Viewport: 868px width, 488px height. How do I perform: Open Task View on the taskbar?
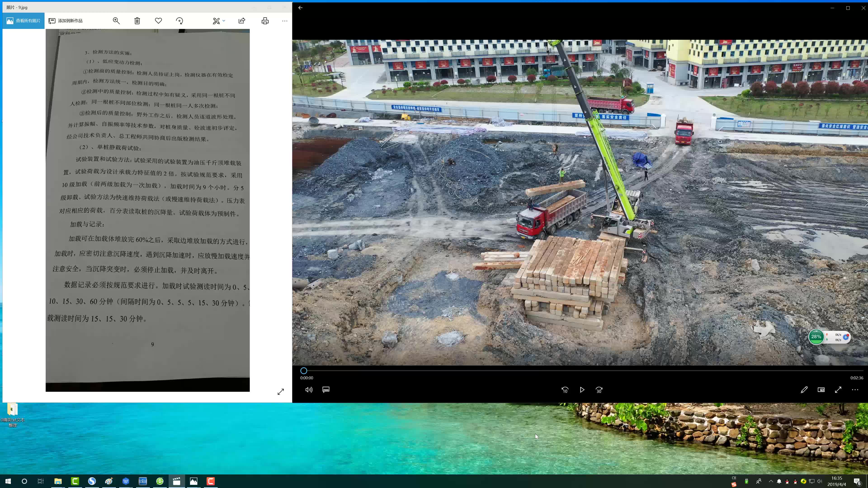click(40, 481)
